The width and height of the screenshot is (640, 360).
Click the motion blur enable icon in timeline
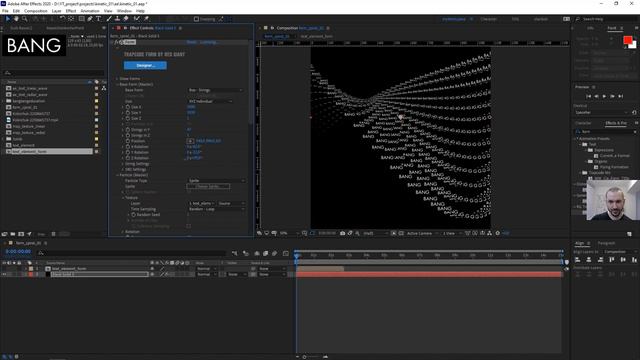pyautogui.click(x=274, y=253)
